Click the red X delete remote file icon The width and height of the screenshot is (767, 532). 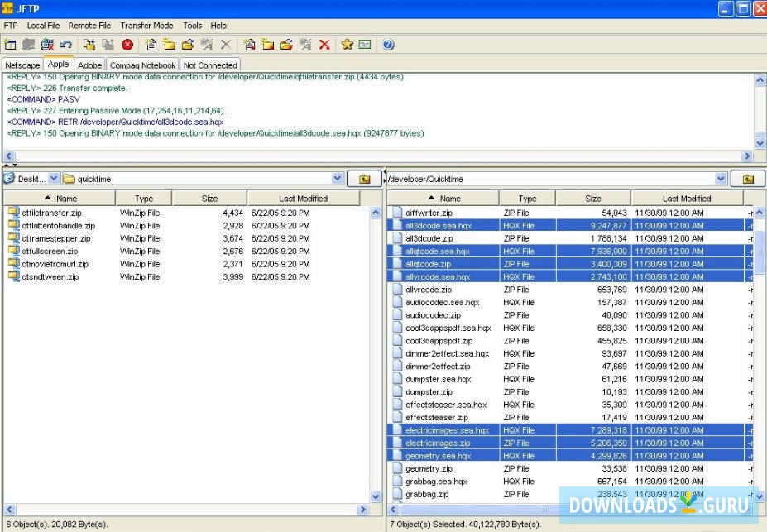[324, 45]
